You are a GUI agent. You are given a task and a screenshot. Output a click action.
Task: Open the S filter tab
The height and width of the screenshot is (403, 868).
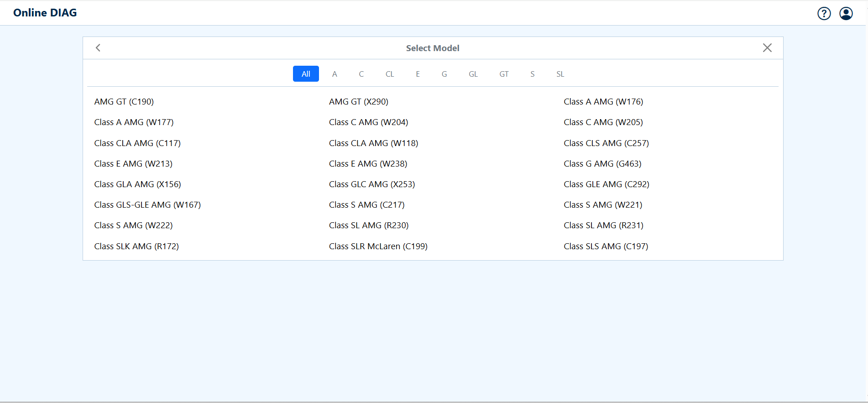tap(532, 74)
